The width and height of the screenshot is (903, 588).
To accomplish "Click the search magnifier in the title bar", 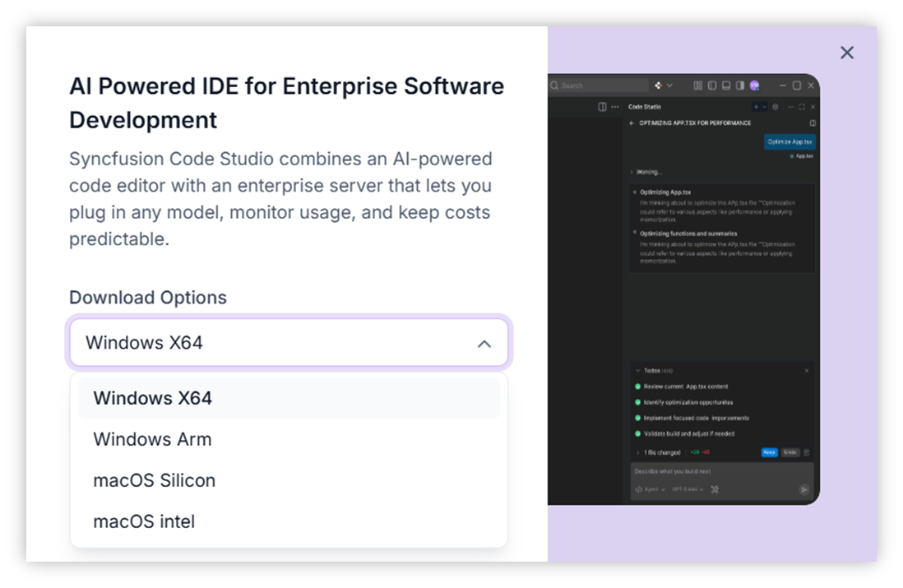I will click(553, 86).
